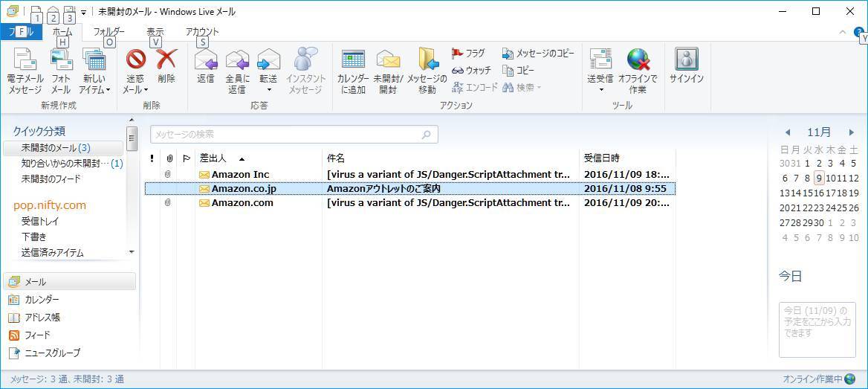The image size is (868, 389).
Task: Collapse the ribbon with the chevron
Action: [x=843, y=31]
